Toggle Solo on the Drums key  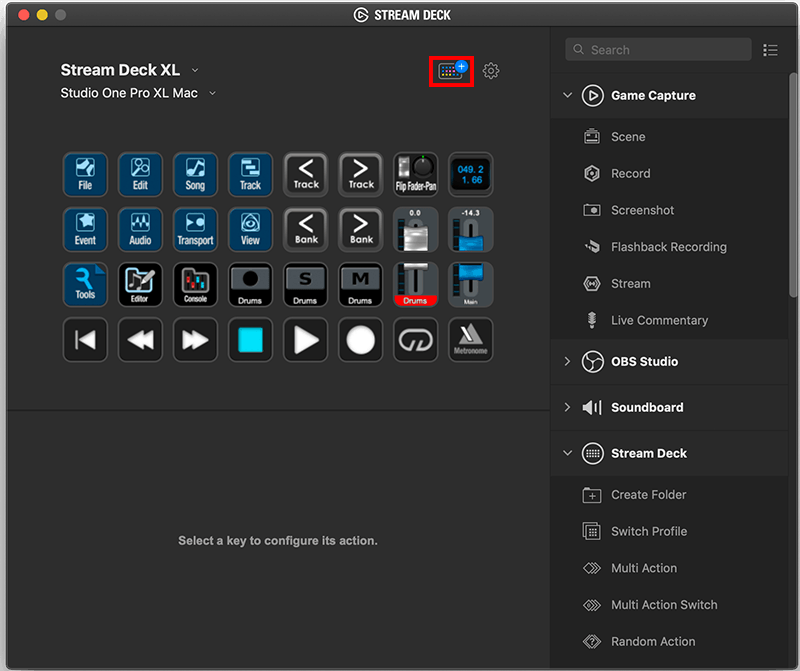point(305,284)
